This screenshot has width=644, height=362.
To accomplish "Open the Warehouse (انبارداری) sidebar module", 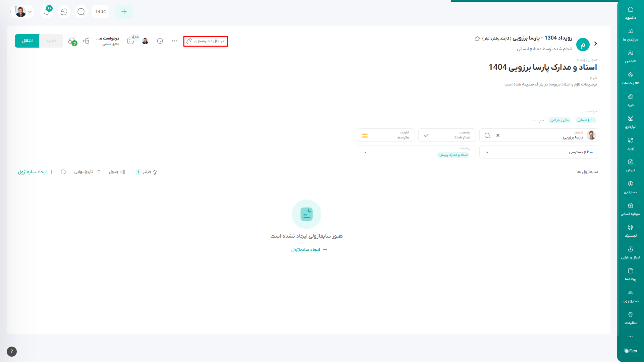I will coord(630,122).
